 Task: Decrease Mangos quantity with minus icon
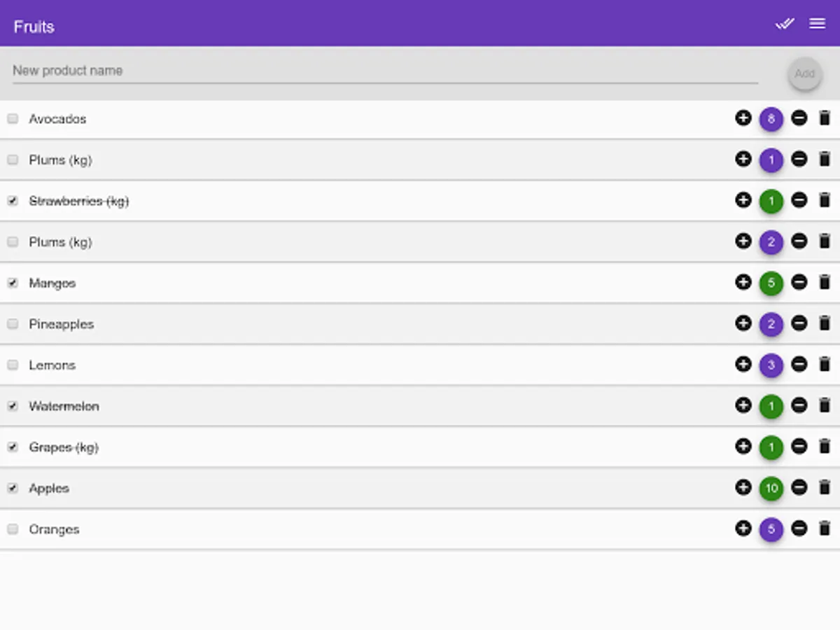(799, 282)
